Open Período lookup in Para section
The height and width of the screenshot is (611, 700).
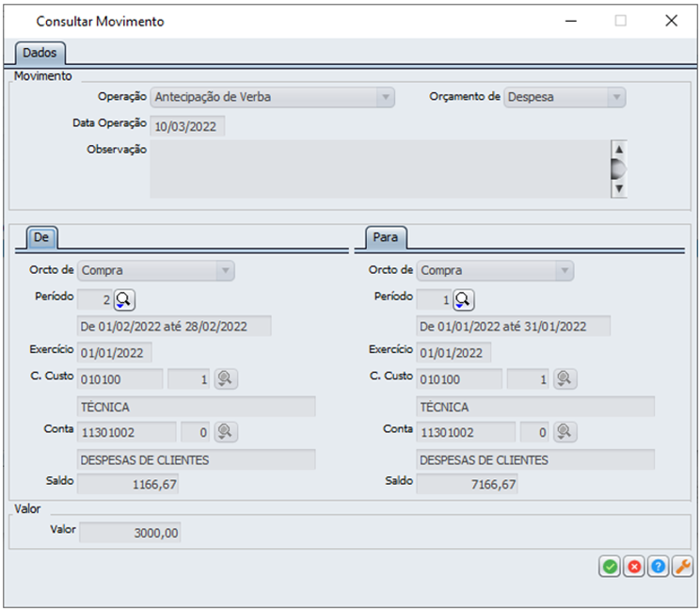464,300
